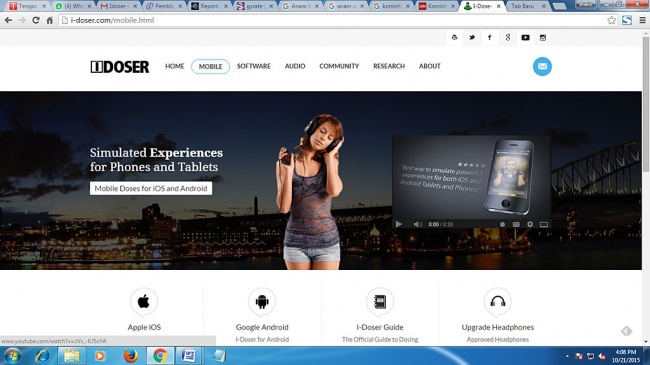Toggle video theater mode icon
The height and width of the screenshot is (365, 650).
click(544, 224)
